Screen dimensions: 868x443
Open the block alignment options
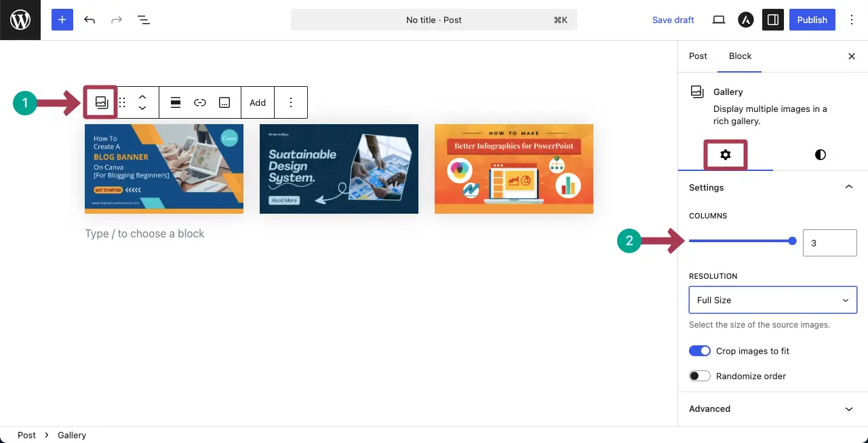pos(176,103)
